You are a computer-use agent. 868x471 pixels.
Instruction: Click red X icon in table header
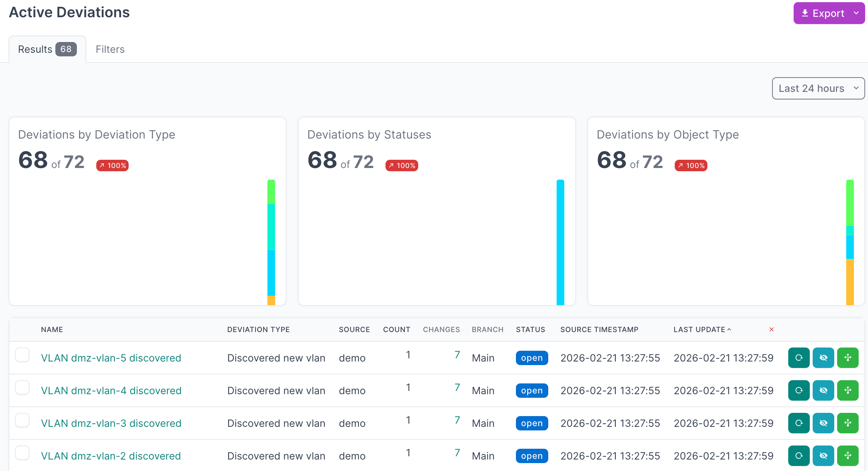[771, 330]
